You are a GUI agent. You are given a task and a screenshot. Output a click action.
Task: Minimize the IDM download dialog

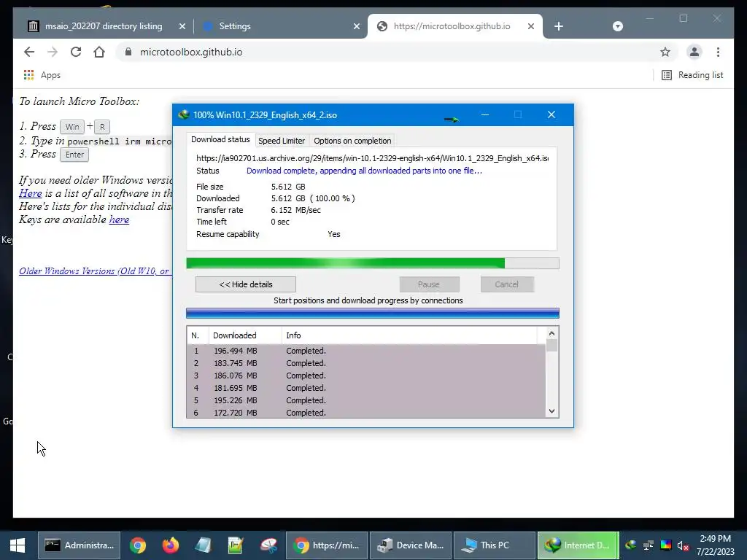pos(485,114)
